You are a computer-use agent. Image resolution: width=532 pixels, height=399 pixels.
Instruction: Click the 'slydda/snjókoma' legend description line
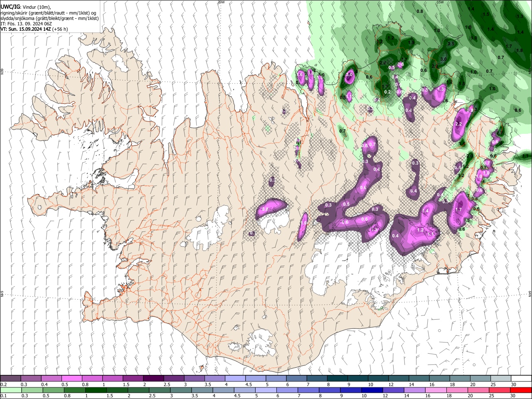tap(49, 18)
